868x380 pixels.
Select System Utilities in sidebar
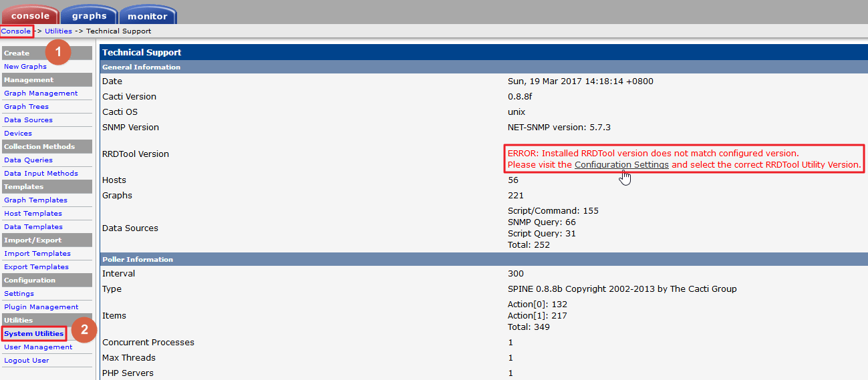tap(34, 334)
